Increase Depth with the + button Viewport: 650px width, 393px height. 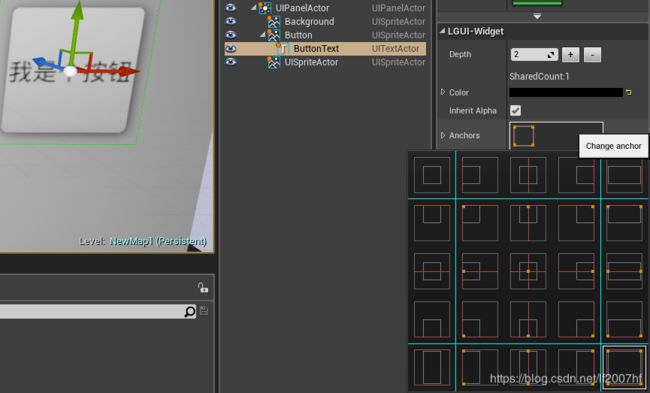[x=570, y=55]
